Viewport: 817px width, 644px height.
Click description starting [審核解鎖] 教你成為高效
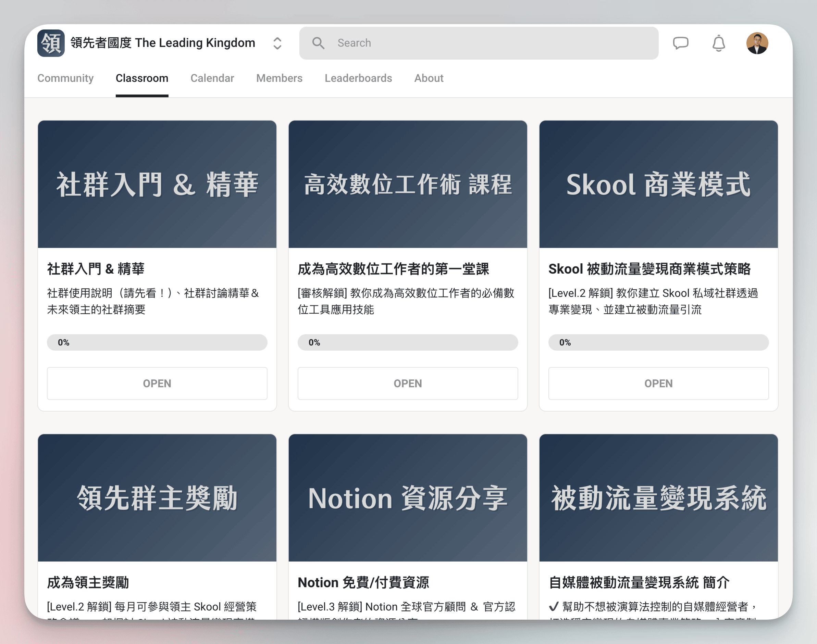(406, 301)
